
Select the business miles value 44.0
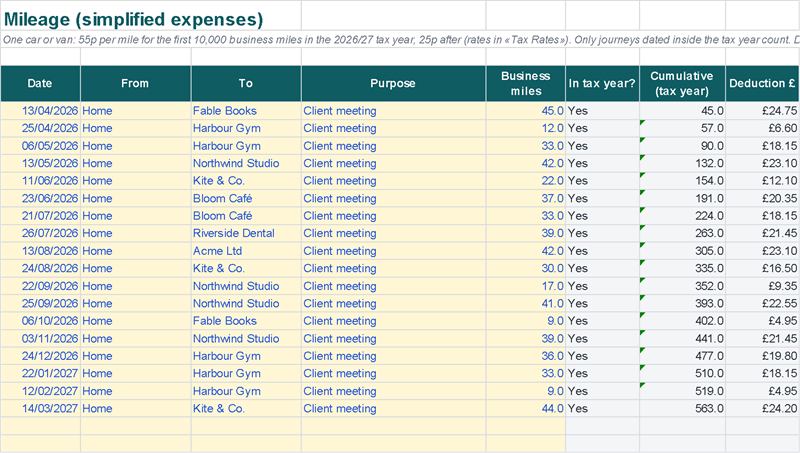click(x=526, y=409)
